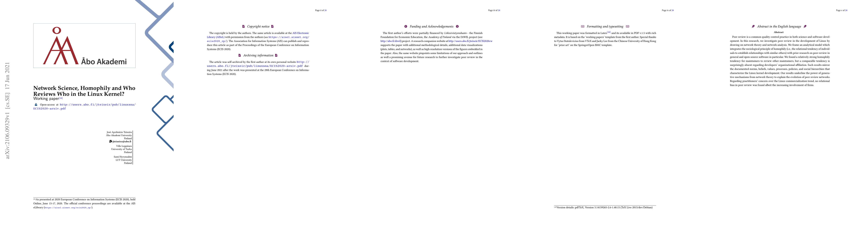The width and height of the screenshot is (868, 225).
Task: Click the email icon beside jteixeira@abo.fi
Action: (110, 141)
